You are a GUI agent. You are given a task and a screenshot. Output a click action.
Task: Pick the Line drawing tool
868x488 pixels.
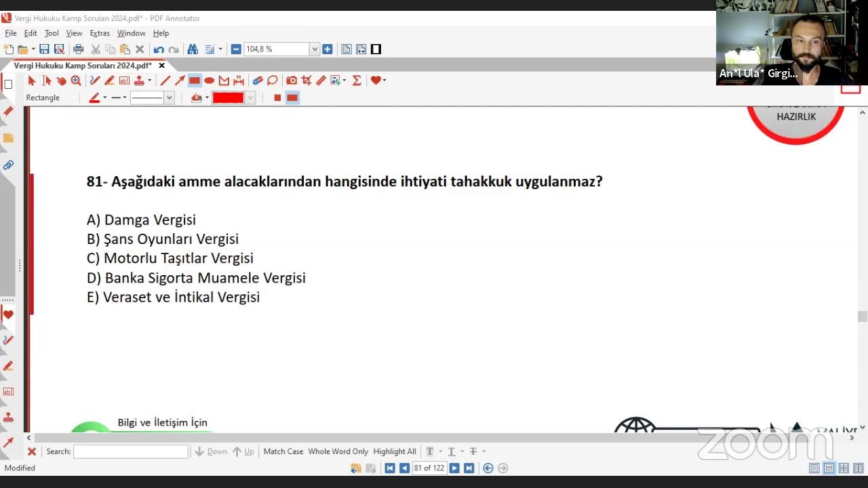[165, 80]
